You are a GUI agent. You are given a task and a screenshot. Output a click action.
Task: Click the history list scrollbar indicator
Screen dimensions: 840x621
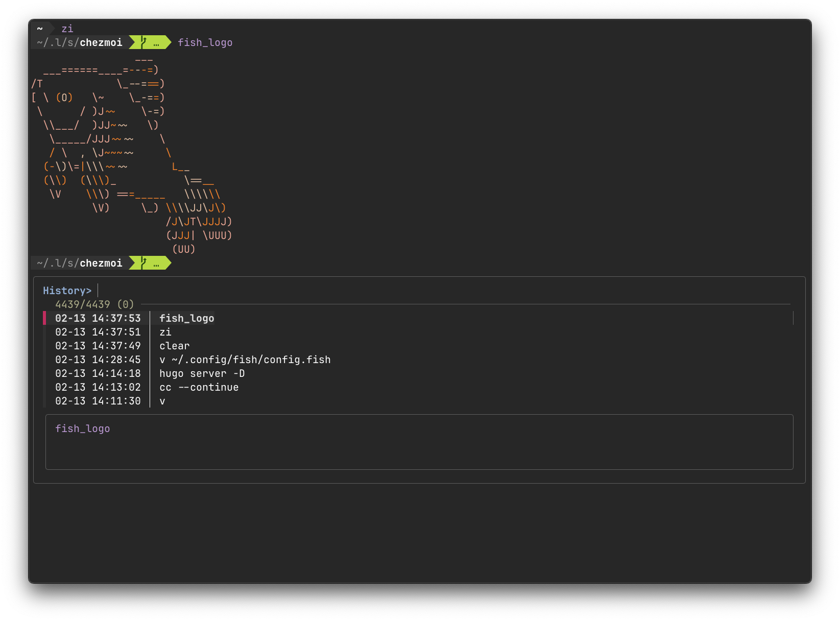[793, 318]
